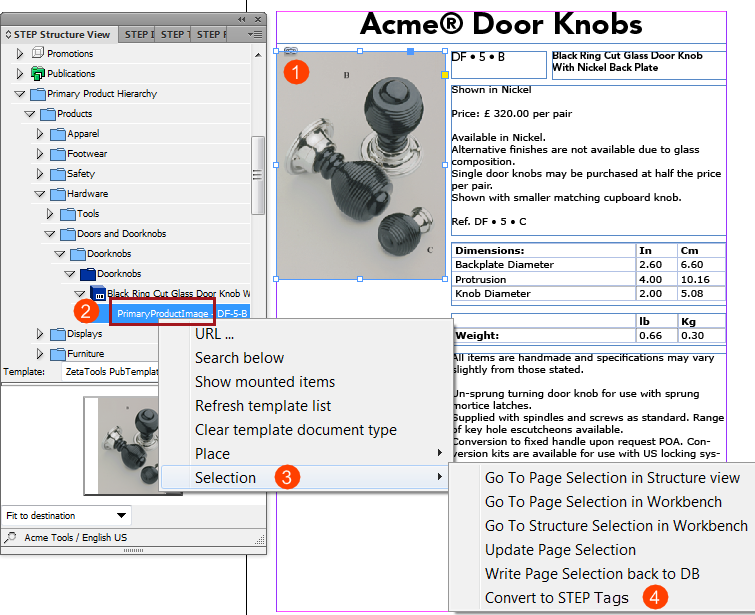755x615 pixels.
Task: Collapse the Products node
Action: (x=30, y=114)
